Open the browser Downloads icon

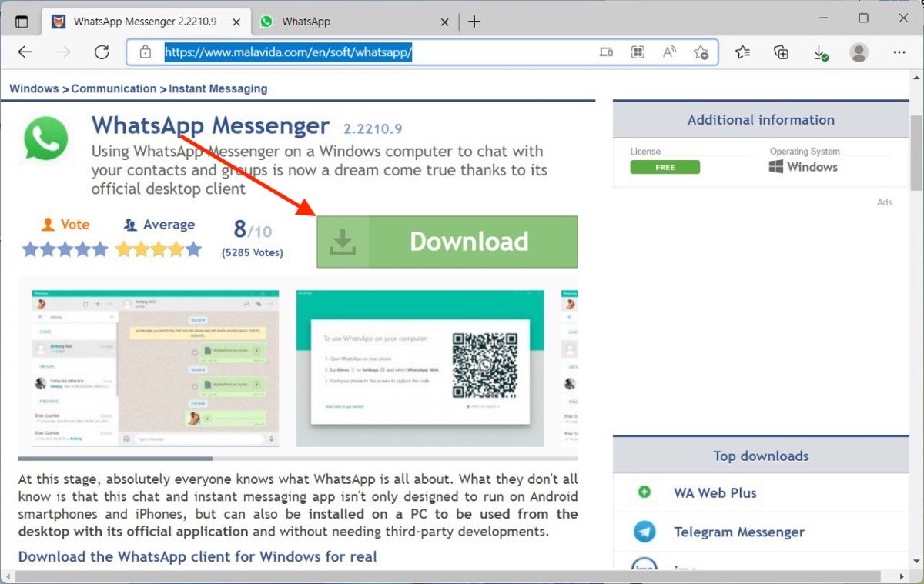(821, 53)
